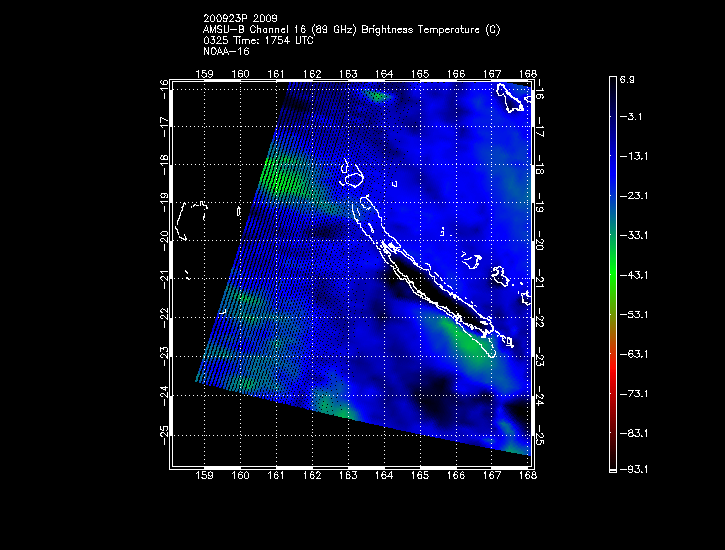Click longitude label 164 on the top axis
Screen dimensions: 725x550
(384, 74)
